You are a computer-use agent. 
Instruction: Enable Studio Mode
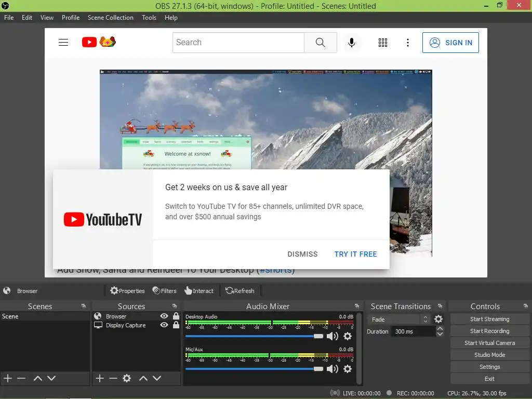[489, 354]
